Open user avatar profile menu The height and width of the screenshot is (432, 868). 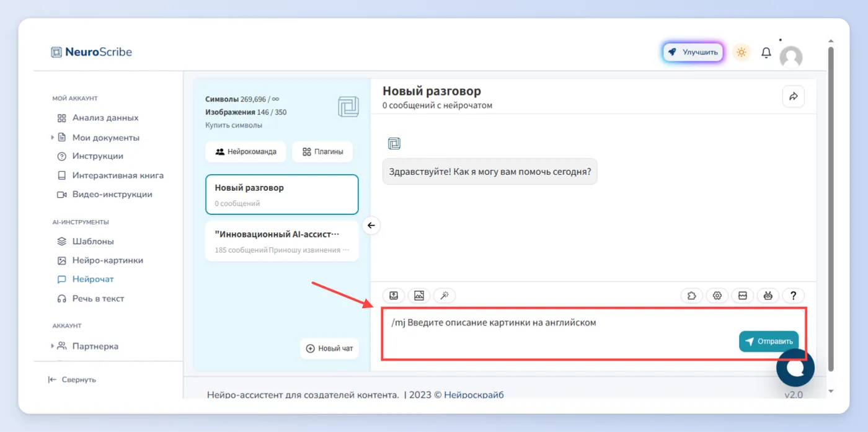click(x=791, y=57)
